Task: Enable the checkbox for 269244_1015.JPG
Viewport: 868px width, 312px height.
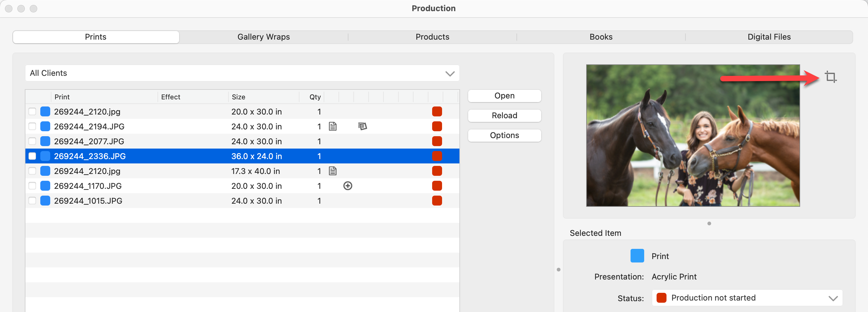Action: [x=32, y=201]
